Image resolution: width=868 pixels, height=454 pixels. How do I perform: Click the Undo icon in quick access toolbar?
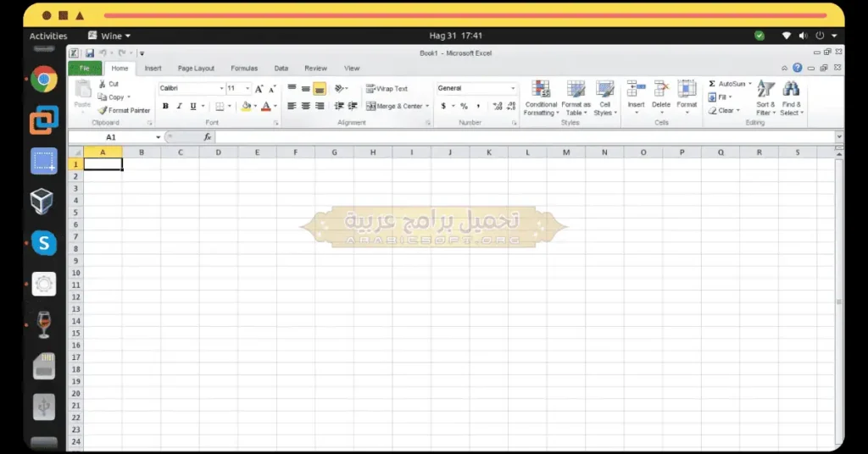(103, 53)
